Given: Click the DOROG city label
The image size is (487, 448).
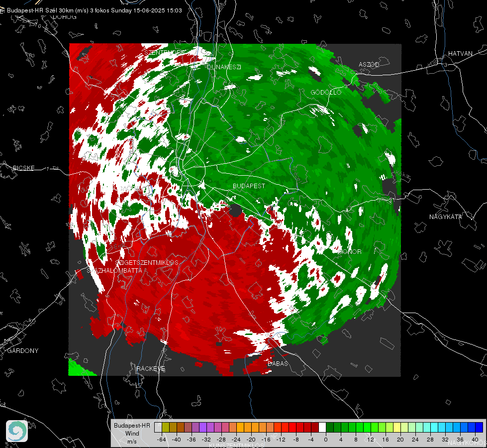Looking at the screenshot, I should [65, 17].
